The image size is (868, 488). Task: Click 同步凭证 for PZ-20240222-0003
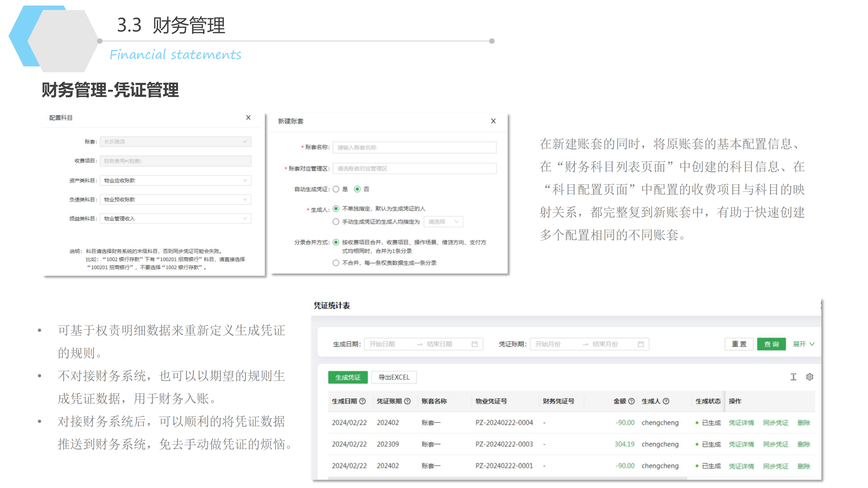click(775, 444)
